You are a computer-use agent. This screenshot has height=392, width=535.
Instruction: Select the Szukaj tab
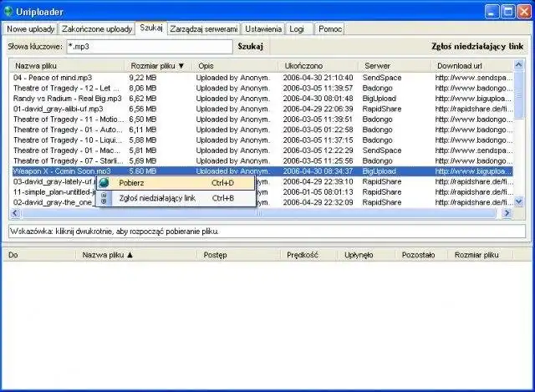click(x=151, y=28)
